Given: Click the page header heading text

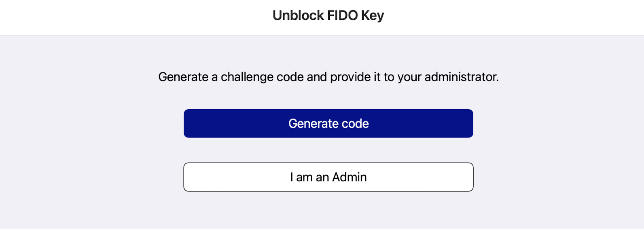Looking at the screenshot, I should click(328, 15).
